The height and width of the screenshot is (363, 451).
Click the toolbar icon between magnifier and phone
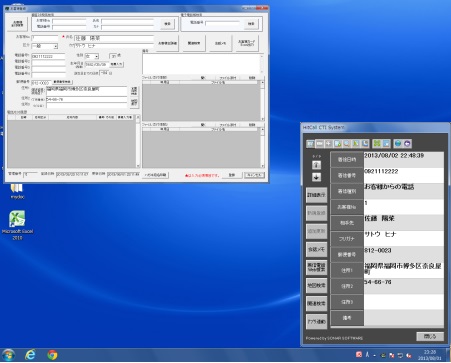[x=356, y=143]
